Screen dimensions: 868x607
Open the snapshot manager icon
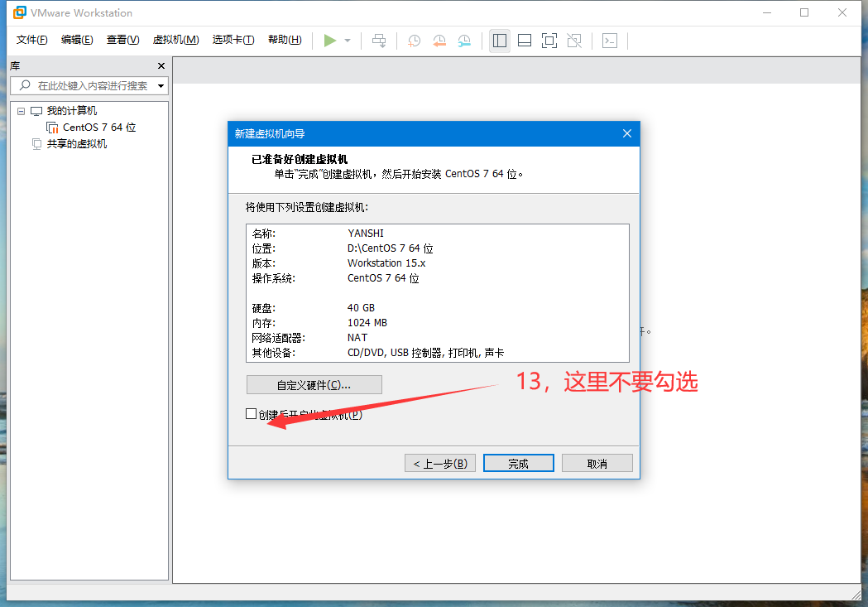[465, 41]
